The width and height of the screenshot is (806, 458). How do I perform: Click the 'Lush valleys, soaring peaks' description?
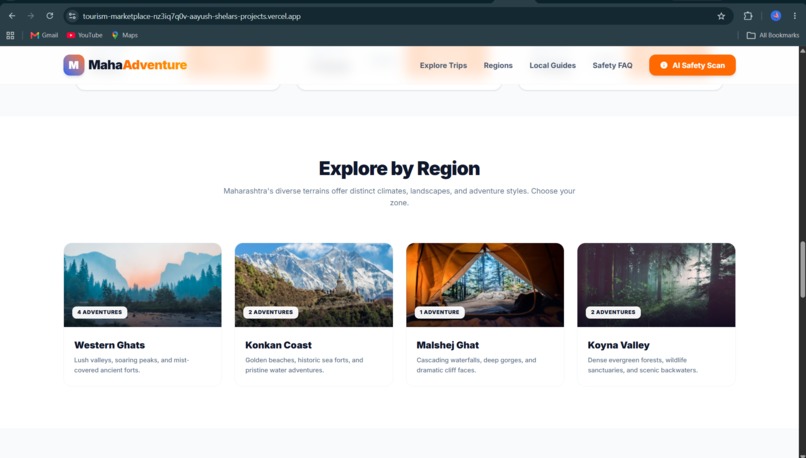(132, 365)
